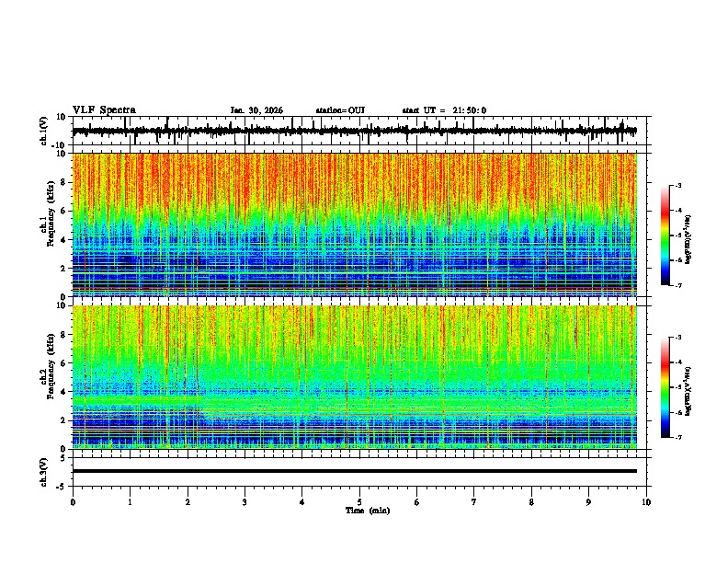
Task: Click the ch.1 color bar "log(PSD)(V²/Hz)" label
Action: 688,239
